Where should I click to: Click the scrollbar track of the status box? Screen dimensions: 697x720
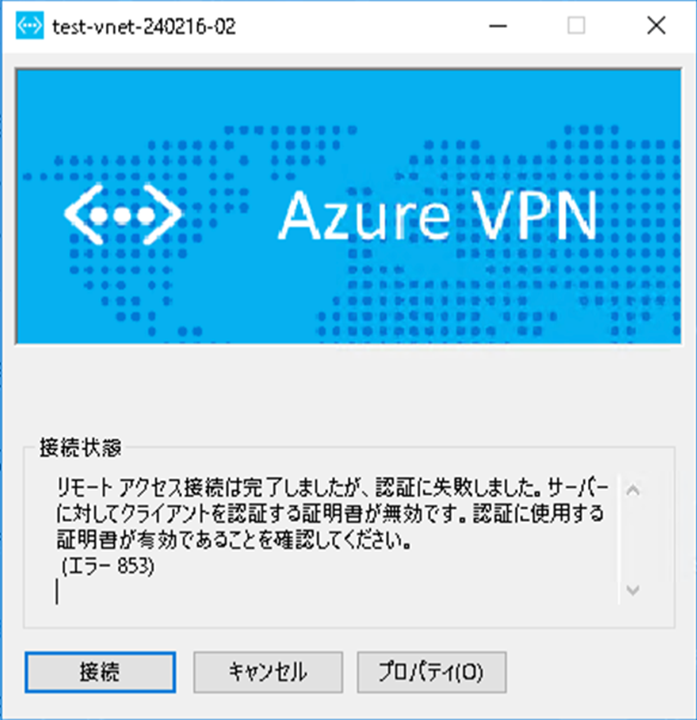pos(631,540)
